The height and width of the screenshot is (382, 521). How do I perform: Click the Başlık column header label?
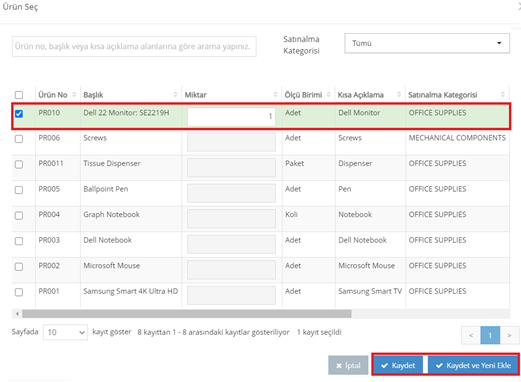[x=93, y=95]
